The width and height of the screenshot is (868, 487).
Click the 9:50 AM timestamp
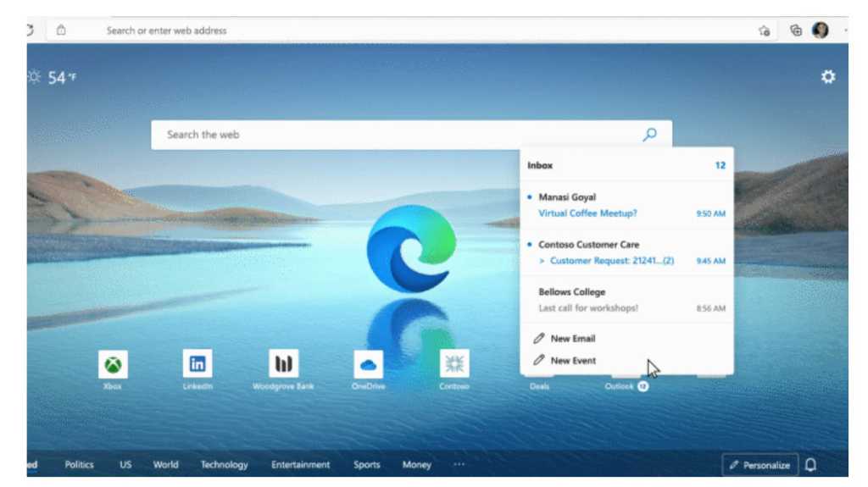711,213
